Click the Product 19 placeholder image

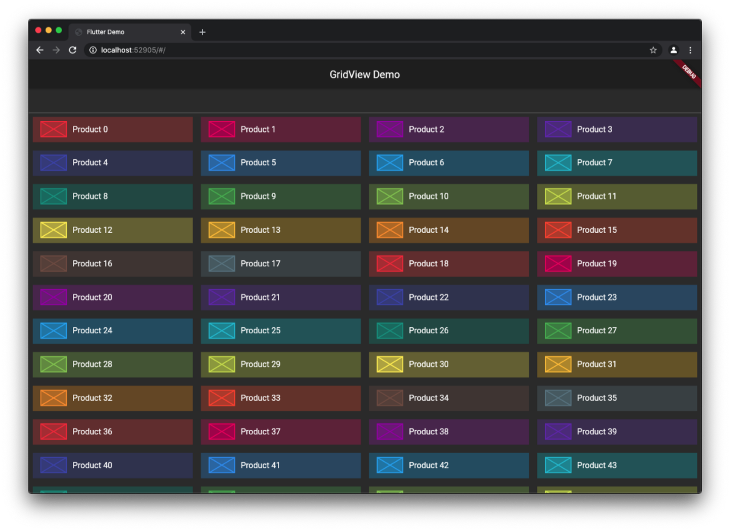(x=558, y=264)
